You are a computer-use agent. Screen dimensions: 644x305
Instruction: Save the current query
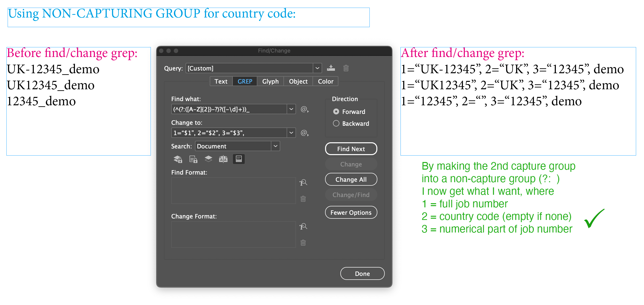click(x=331, y=68)
